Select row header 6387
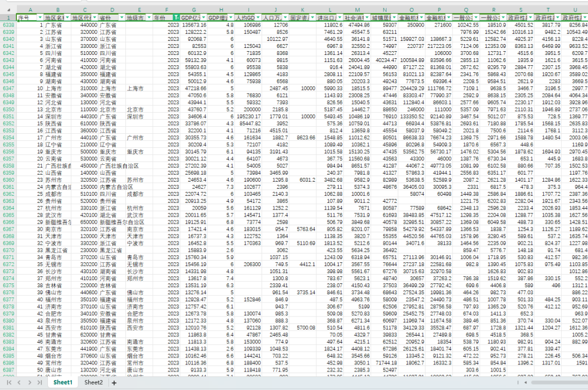 pos(8,370)
